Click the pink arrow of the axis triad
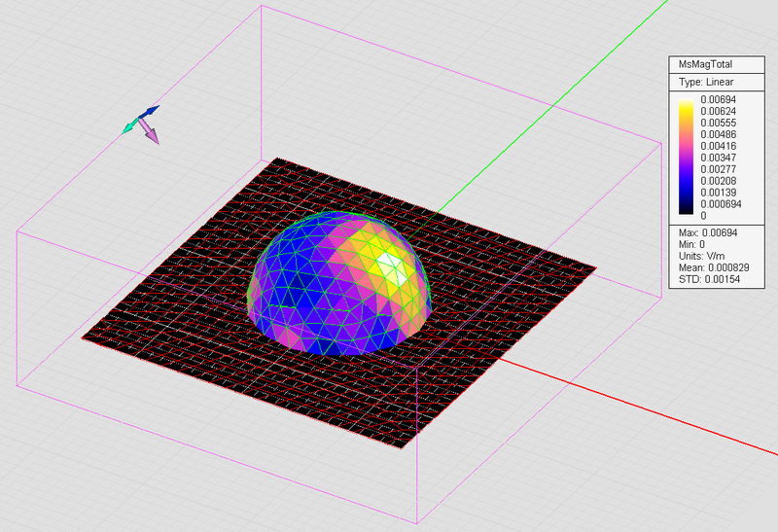Screen dimensions: 778x532 tap(151, 132)
